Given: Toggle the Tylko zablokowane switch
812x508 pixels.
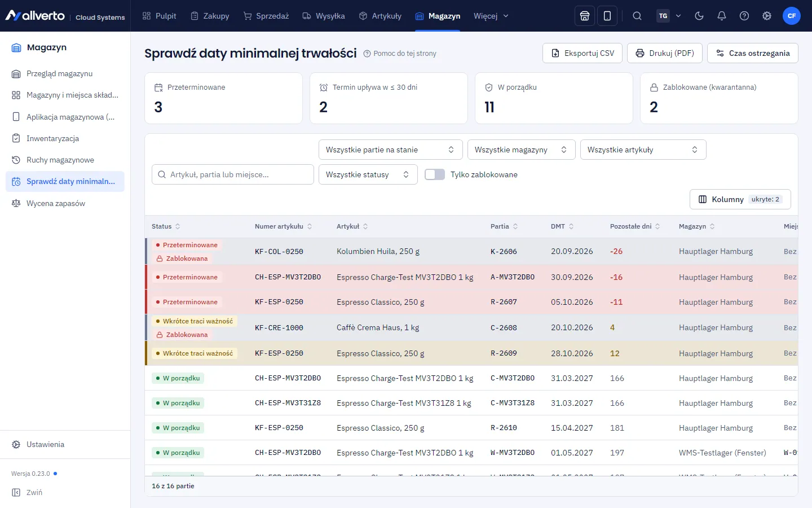Looking at the screenshot, I should 435,174.
